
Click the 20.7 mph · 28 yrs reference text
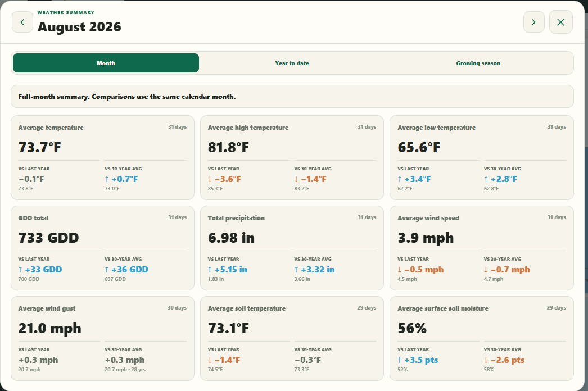point(125,370)
